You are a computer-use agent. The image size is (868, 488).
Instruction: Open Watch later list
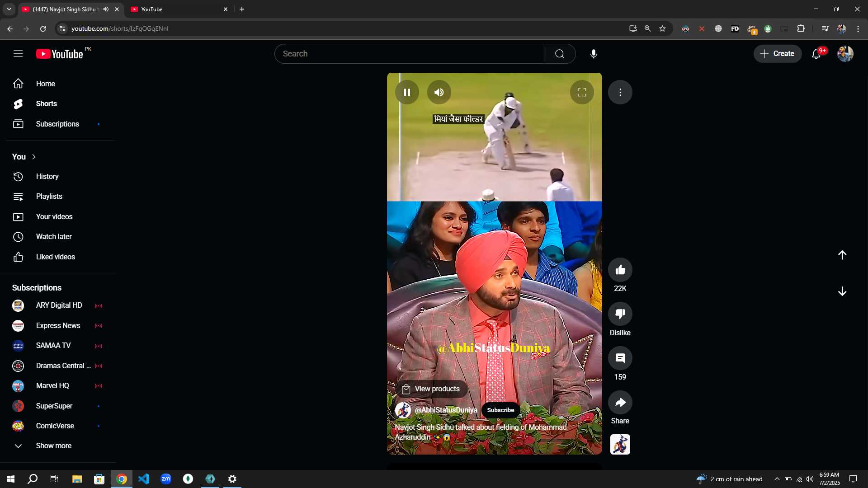[58, 237]
